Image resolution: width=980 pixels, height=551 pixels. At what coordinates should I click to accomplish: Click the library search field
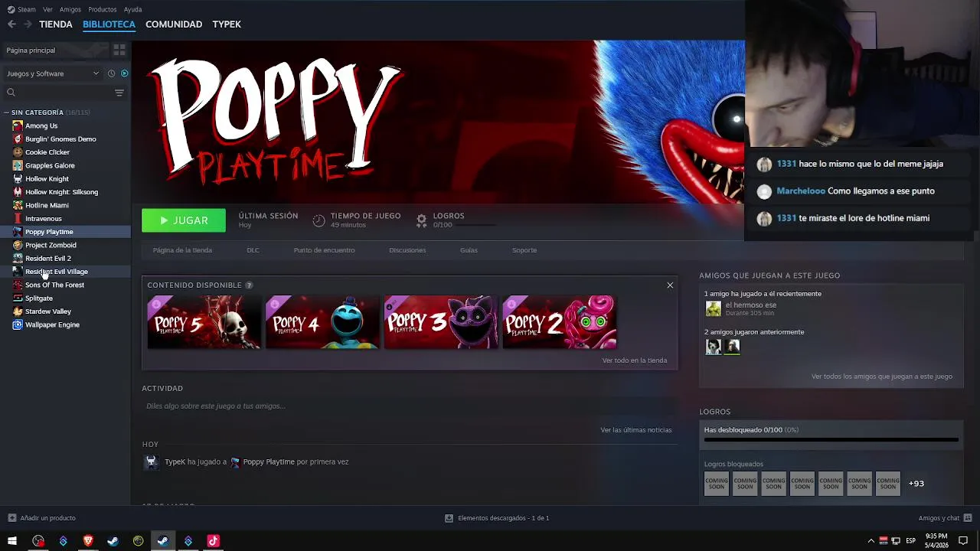point(57,93)
